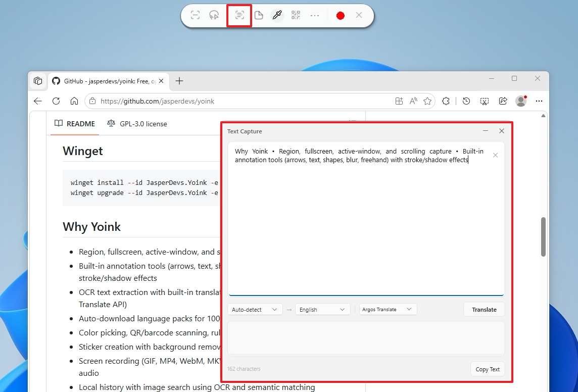The height and width of the screenshot is (392, 578).
Task: Clear captured text with the X icon
Action: [x=495, y=155]
